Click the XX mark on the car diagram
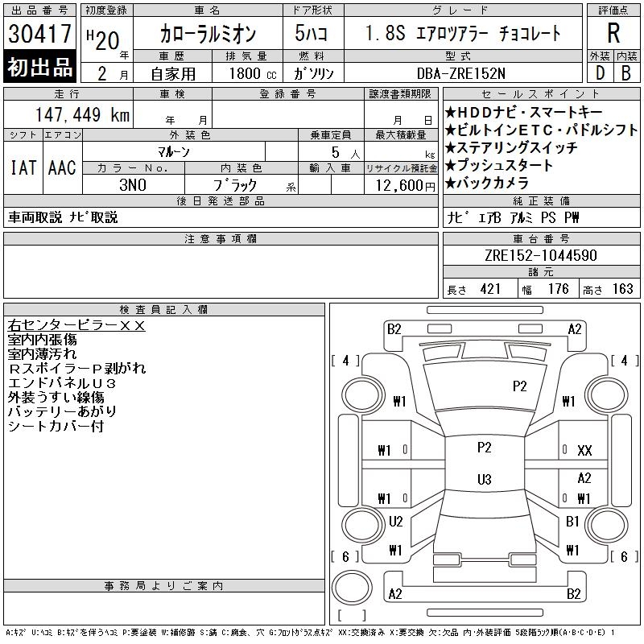 [584, 451]
